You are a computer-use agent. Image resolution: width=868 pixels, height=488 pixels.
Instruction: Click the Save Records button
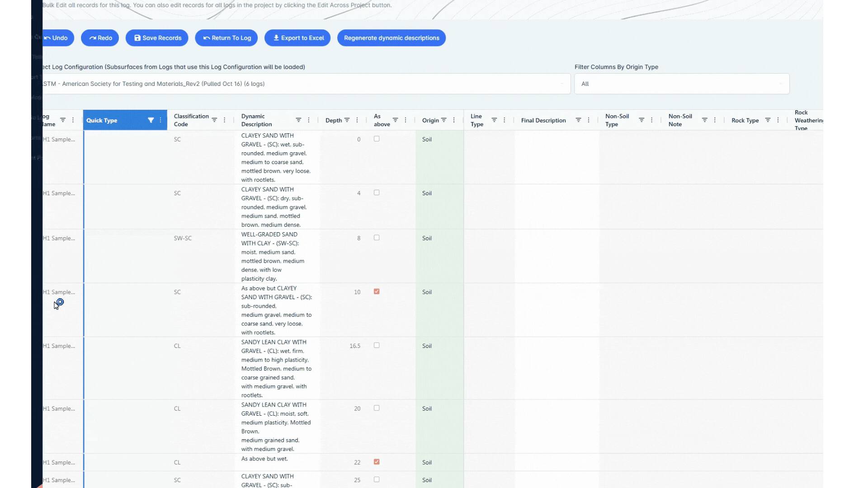pos(157,38)
